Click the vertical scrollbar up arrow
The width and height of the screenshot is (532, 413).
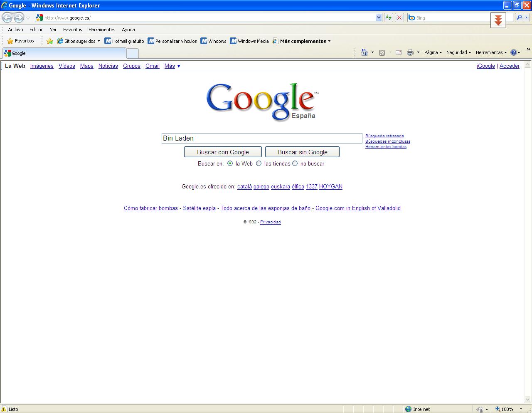(528, 64)
